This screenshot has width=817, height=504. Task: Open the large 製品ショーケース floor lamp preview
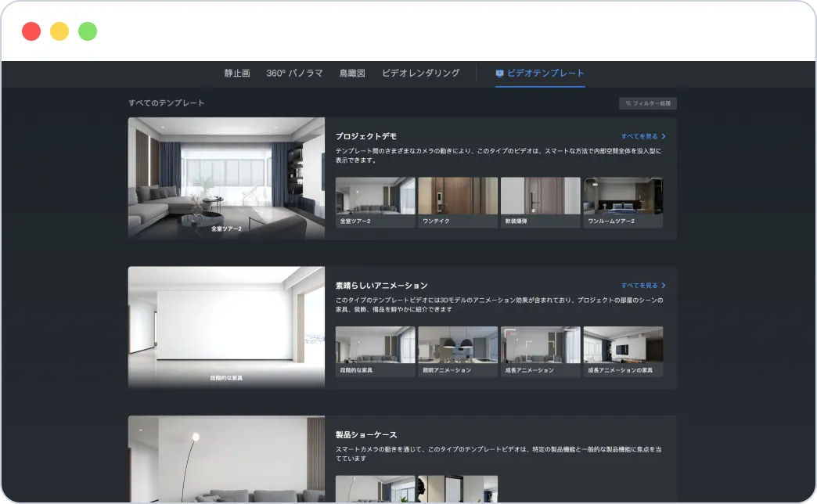click(x=226, y=459)
